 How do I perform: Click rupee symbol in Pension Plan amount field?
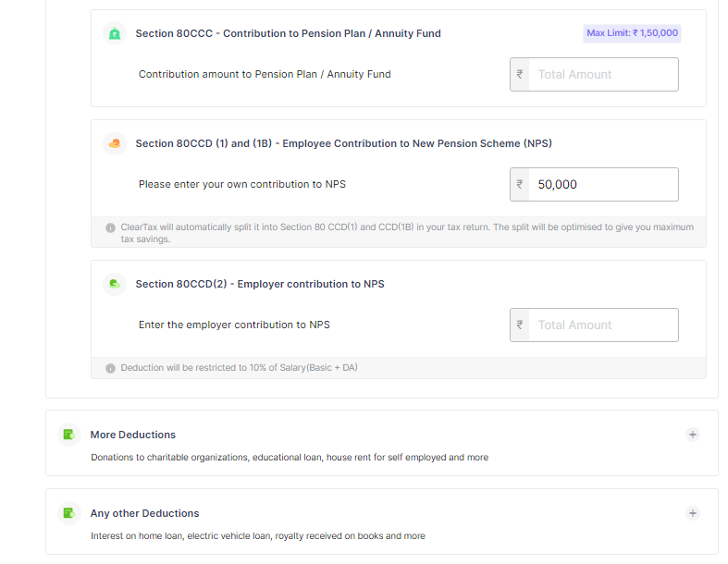pyautogui.click(x=520, y=74)
